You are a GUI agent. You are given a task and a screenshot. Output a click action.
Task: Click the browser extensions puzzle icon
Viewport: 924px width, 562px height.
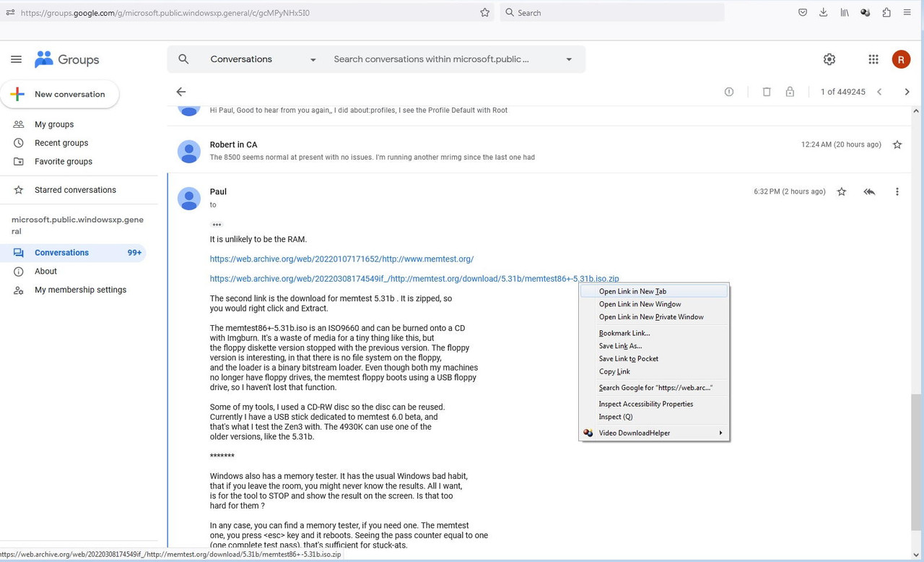[886, 12]
